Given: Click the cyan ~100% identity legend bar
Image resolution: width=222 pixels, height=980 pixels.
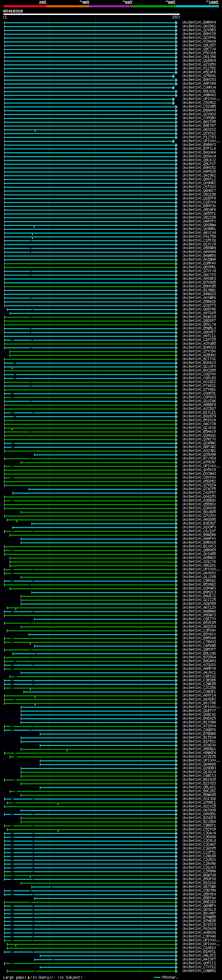Looking at the screenshot, I should (x=197, y=6).
